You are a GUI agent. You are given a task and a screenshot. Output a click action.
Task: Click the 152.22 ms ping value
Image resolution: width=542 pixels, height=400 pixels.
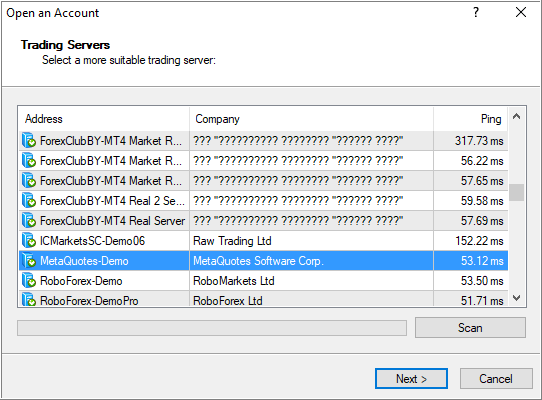point(479,241)
